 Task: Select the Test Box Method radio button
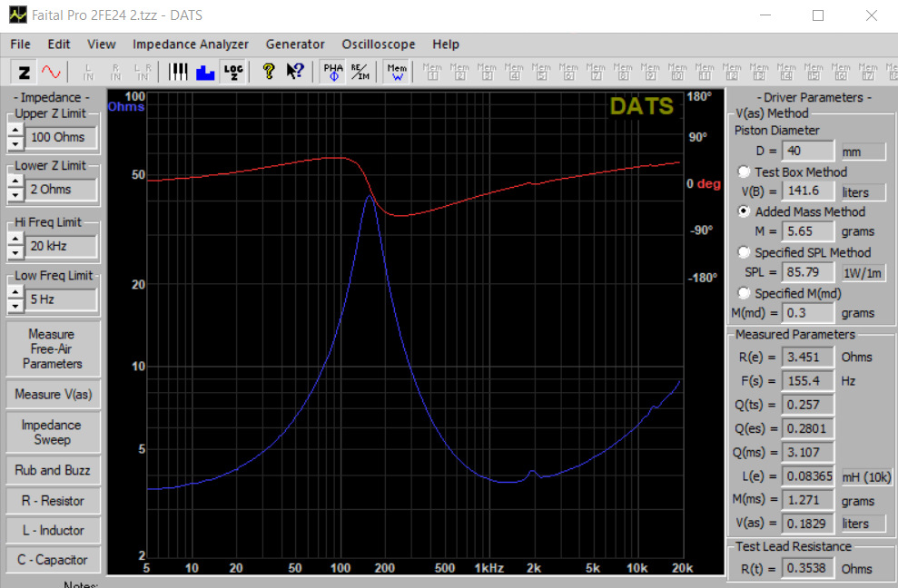[744, 171]
